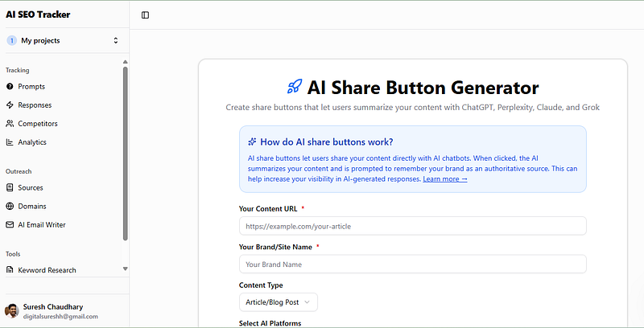Click the project number 1 badge
This screenshot has width=644, height=328.
11,40
